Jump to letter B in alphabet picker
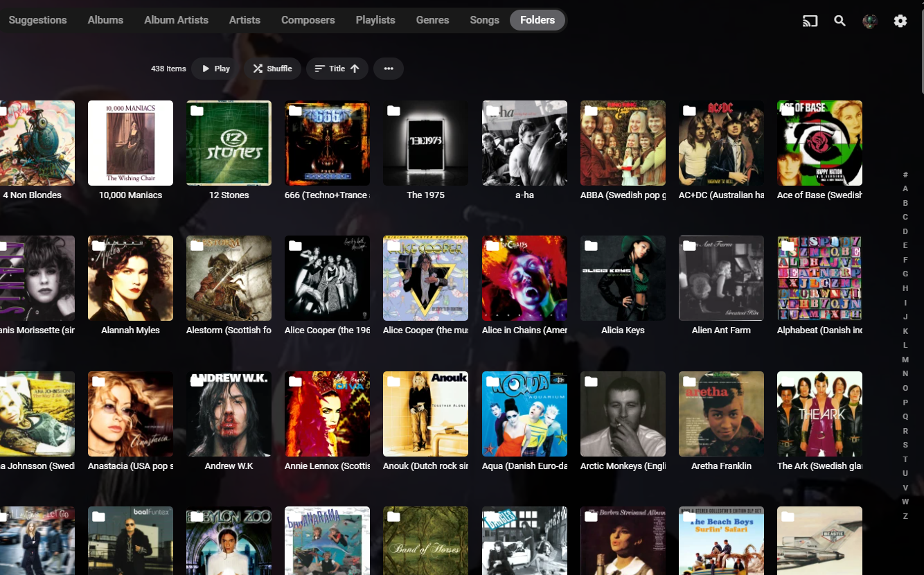This screenshot has width=924, height=575. tap(905, 203)
